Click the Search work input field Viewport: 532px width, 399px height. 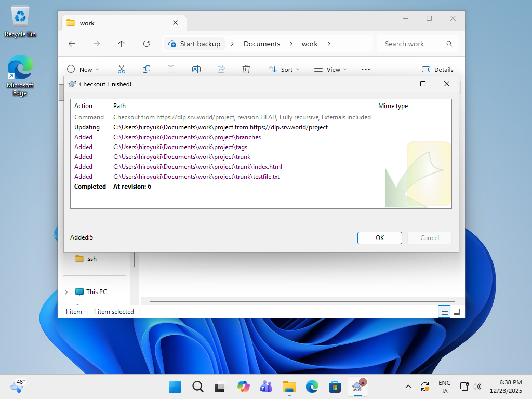pyautogui.click(x=413, y=44)
